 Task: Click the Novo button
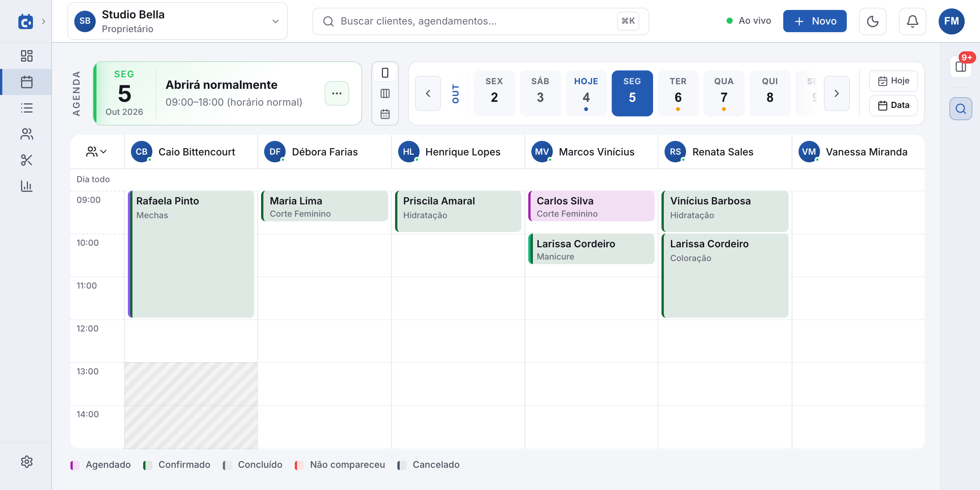(815, 21)
